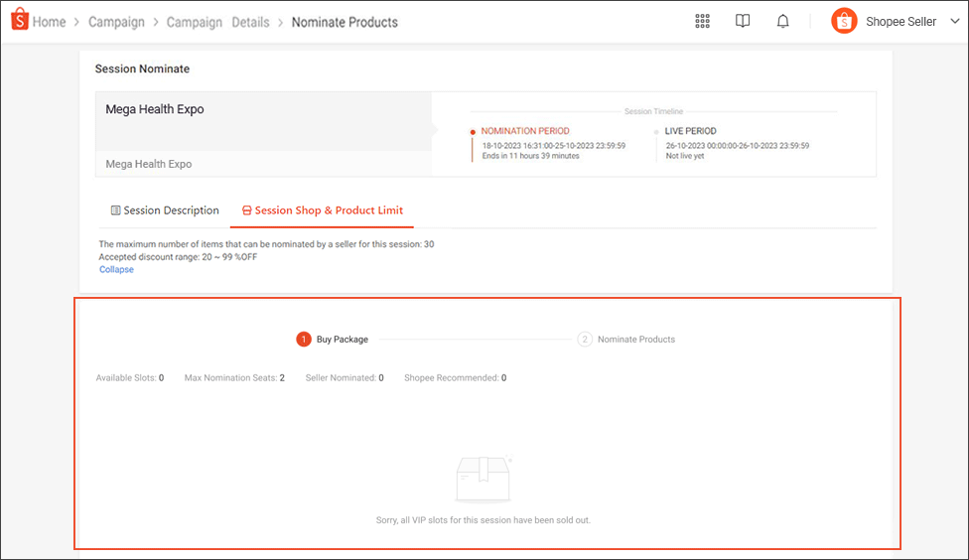Click the step 1 Buy Package circle
Viewport: 969px width, 560px height.
click(x=304, y=340)
